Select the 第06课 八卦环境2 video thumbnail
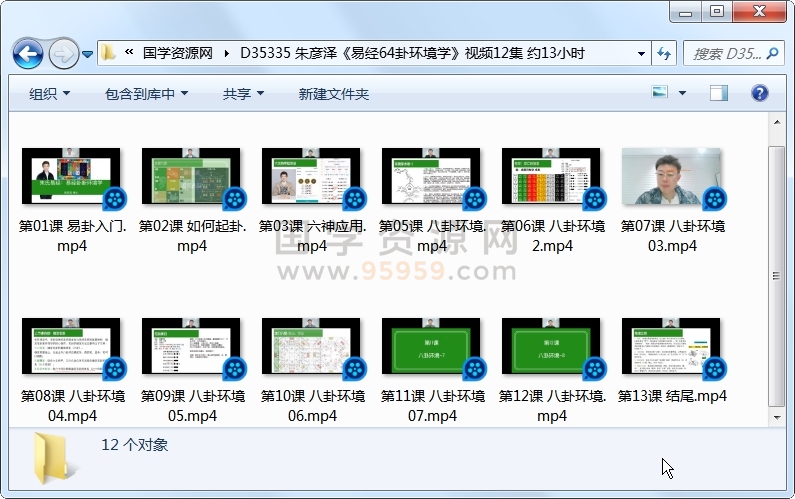The width and height of the screenshot is (795, 499). coord(551,176)
